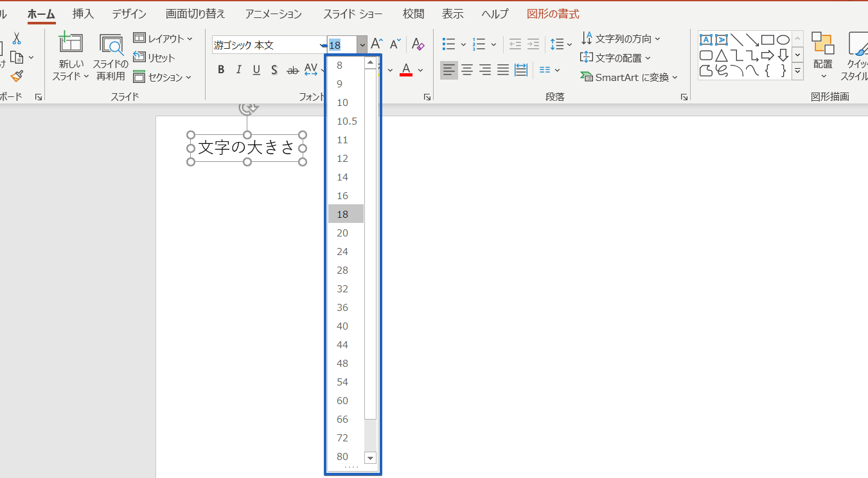The image size is (868, 478).
Task: Toggle Strikethrough formatting
Action: (292, 70)
